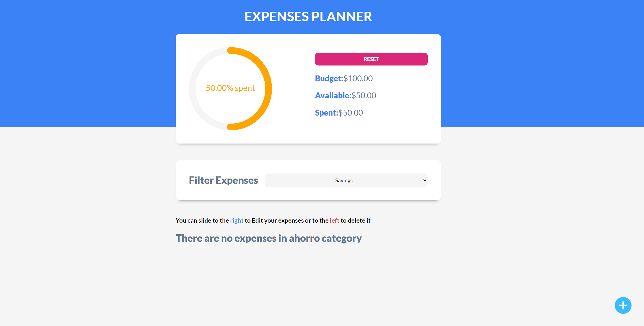The image size is (644, 326).
Task: Click the blue plus add-expense icon
Action: (x=623, y=305)
